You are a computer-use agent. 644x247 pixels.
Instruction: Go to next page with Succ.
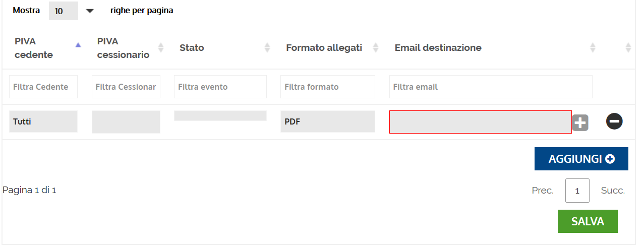613,191
